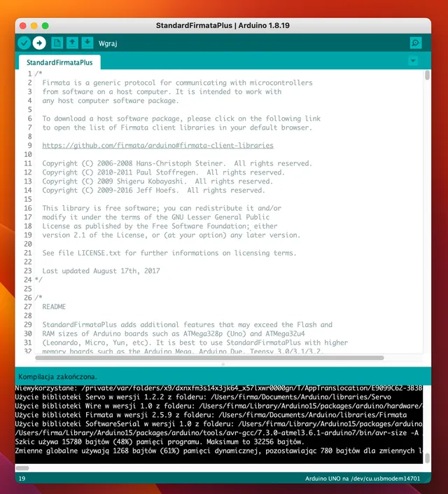
Task: Click the 'This library is free software' line
Action: click(162, 208)
